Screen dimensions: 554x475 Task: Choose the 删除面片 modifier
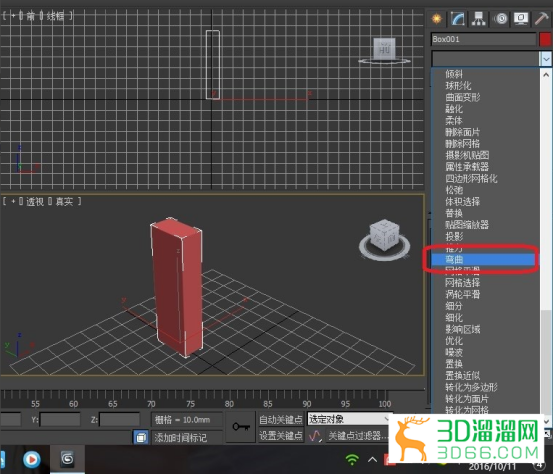click(462, 132)
